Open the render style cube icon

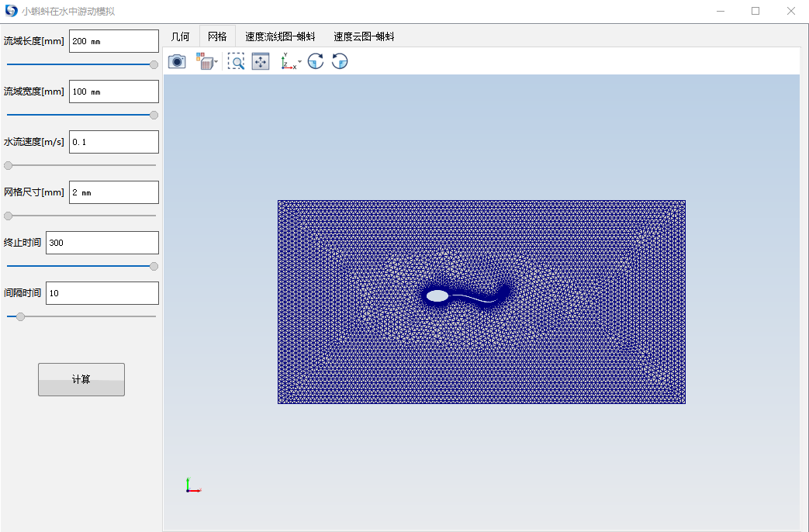[x=204, y=61]
